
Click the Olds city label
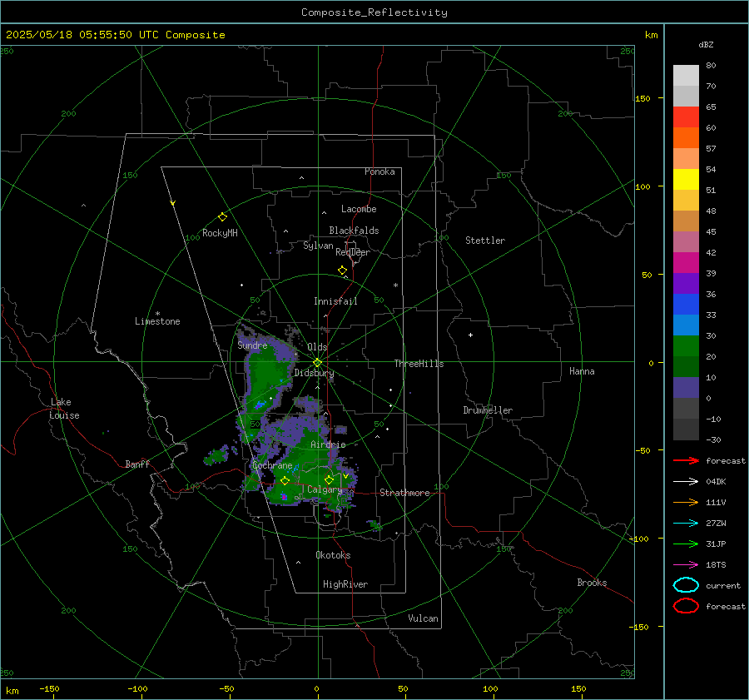pyautogui.click(x=317, y=347)
